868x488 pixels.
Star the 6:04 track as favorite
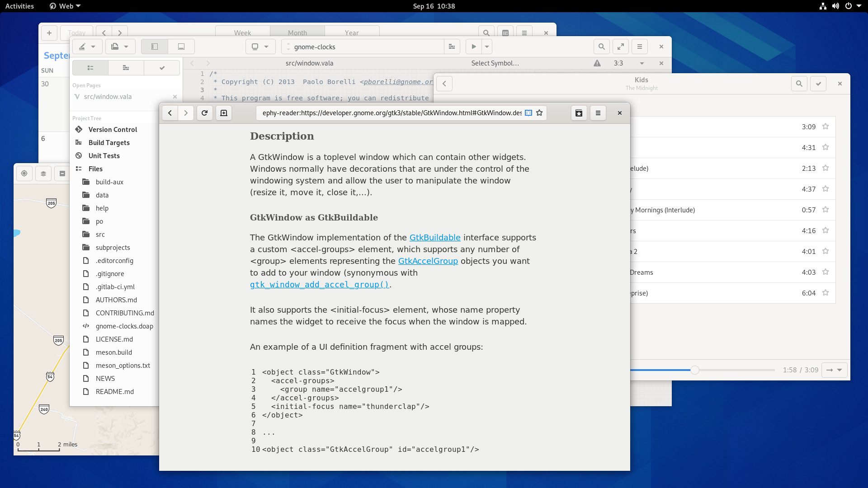click(826, 293)
